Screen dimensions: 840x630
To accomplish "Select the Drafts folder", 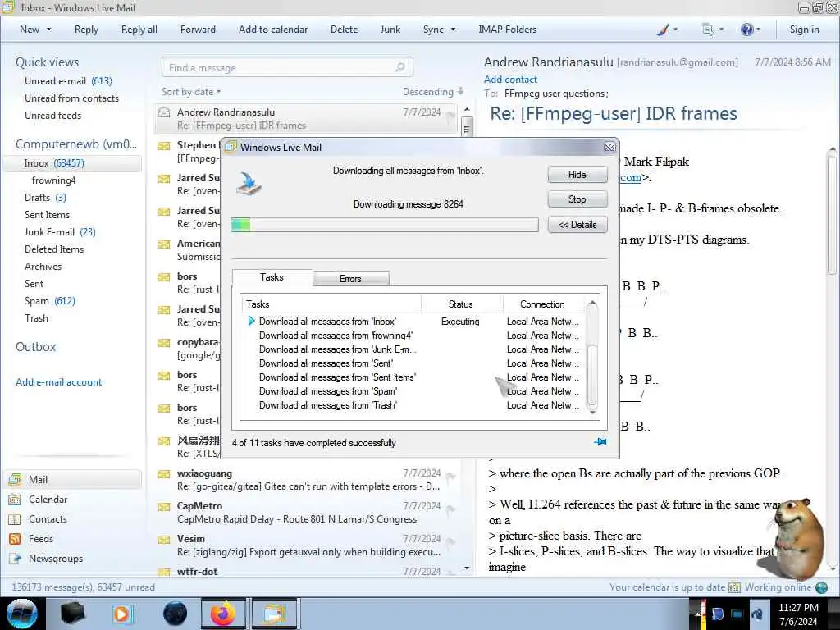I will click(45, 198).
